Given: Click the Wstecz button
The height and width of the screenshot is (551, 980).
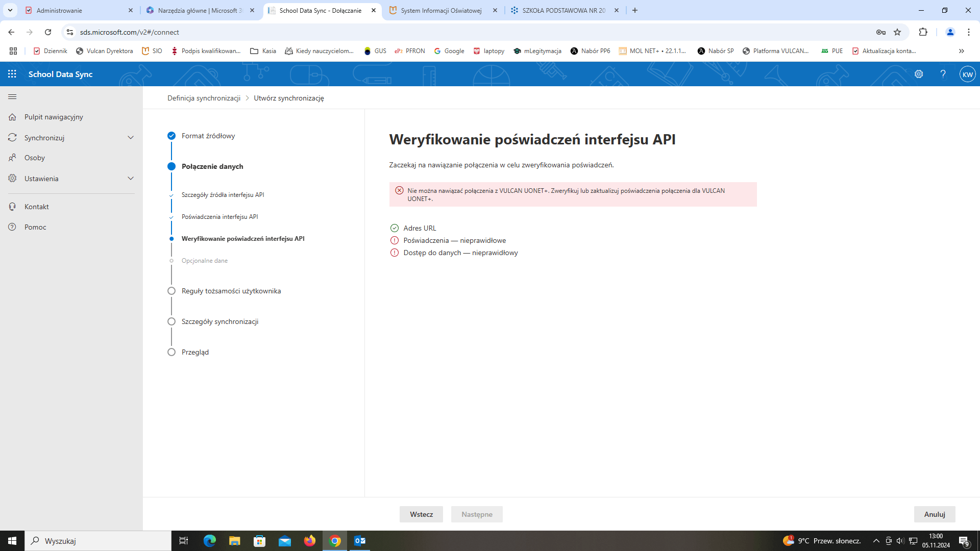Looking at the screenshot, I should [421, 514].
